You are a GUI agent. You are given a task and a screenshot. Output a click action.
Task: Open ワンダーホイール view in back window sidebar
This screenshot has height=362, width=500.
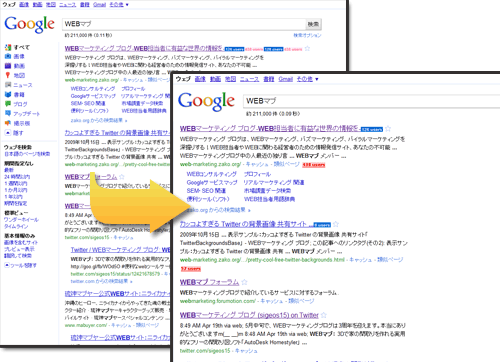click(21, 220)
